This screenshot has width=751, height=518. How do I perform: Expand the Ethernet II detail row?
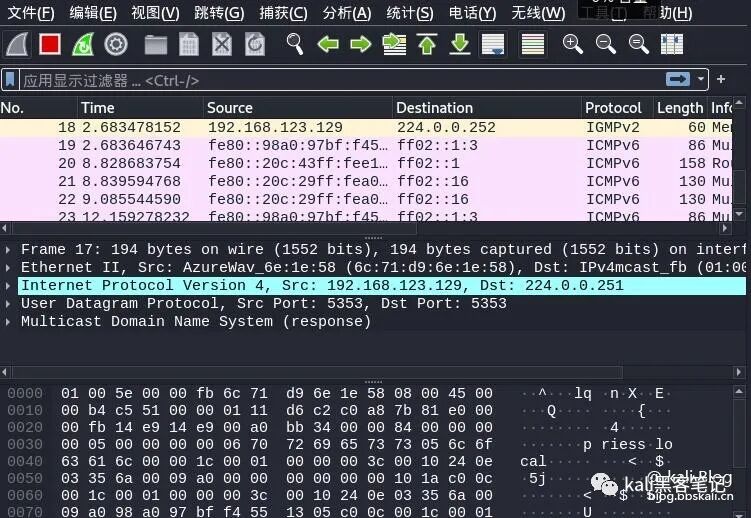click(8, 268)
